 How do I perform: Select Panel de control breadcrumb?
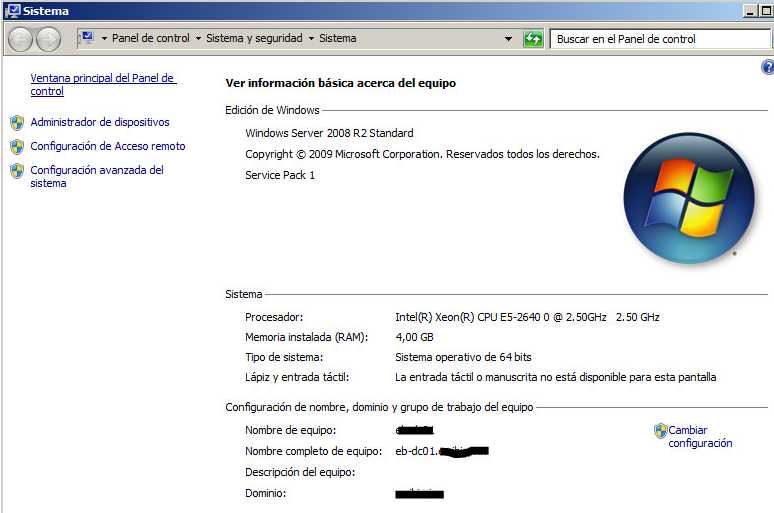click(x=151, y=38)
